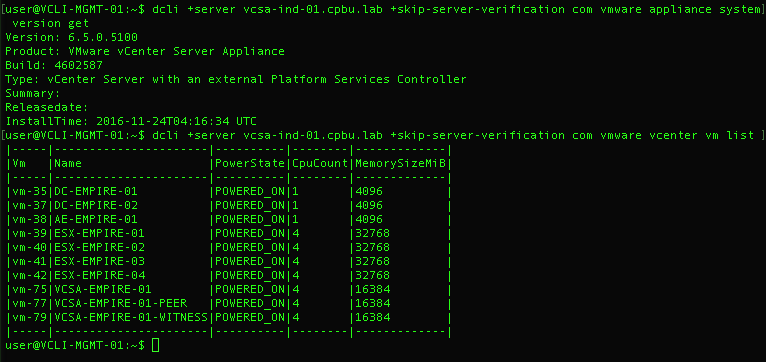Select the InstallTime timestamp value
The height and width of the screenshot is (362, 766).
pos(176,121)
